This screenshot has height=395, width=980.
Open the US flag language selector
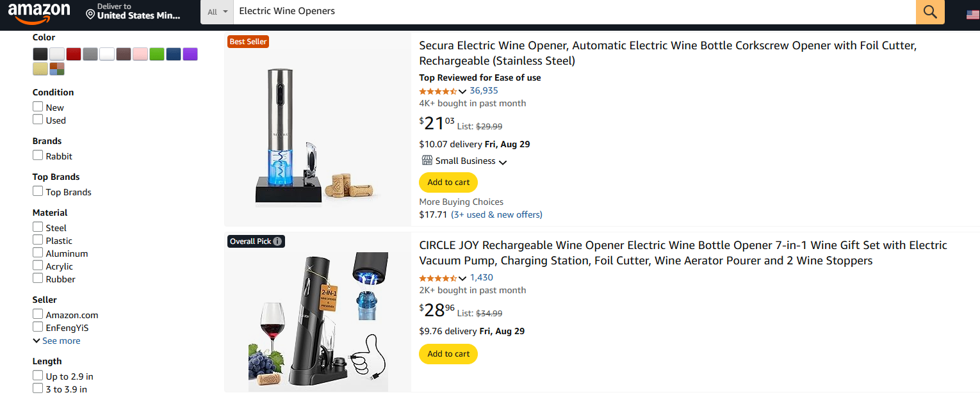pyautogui.click(x=972, y=13)
